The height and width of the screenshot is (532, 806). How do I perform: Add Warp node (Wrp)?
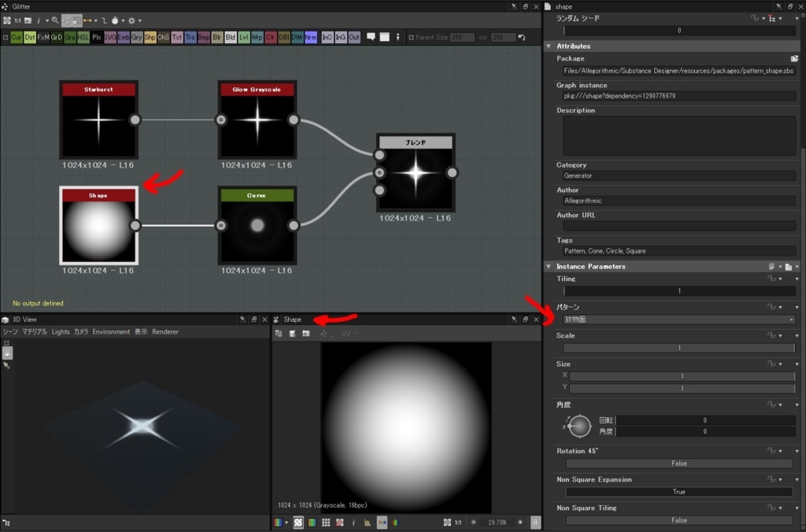(x=257, y=38)
